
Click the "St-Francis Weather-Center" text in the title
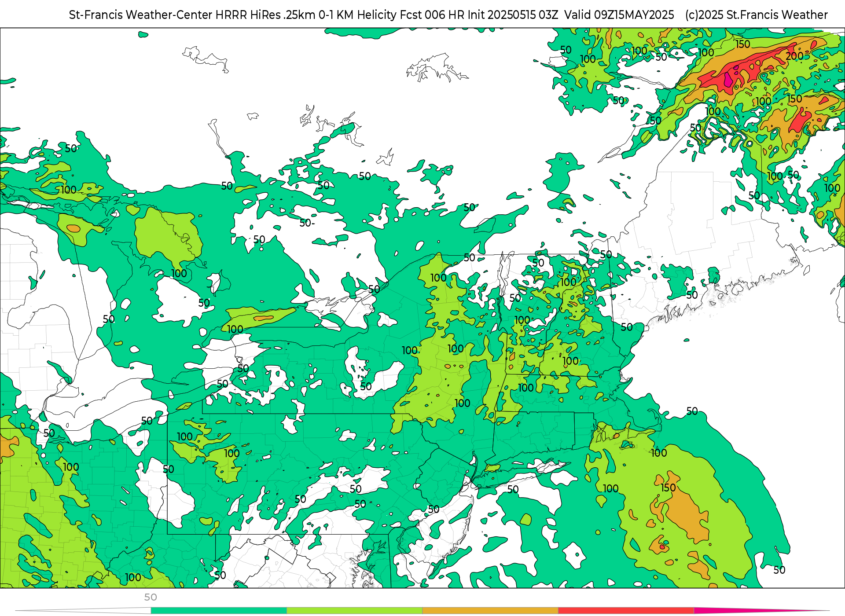(x=140, y=15)
